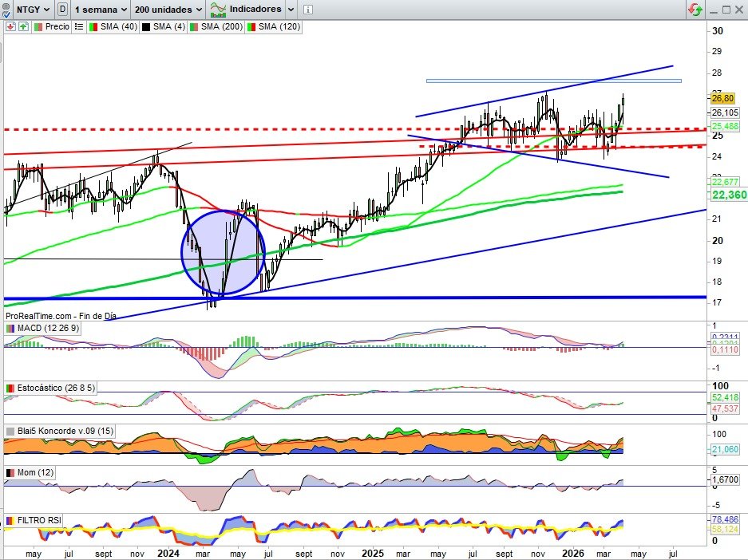Click the 78,486 RSI filter value
The width and height of the screenshot is (748, 560).
[x=725, y=519]
